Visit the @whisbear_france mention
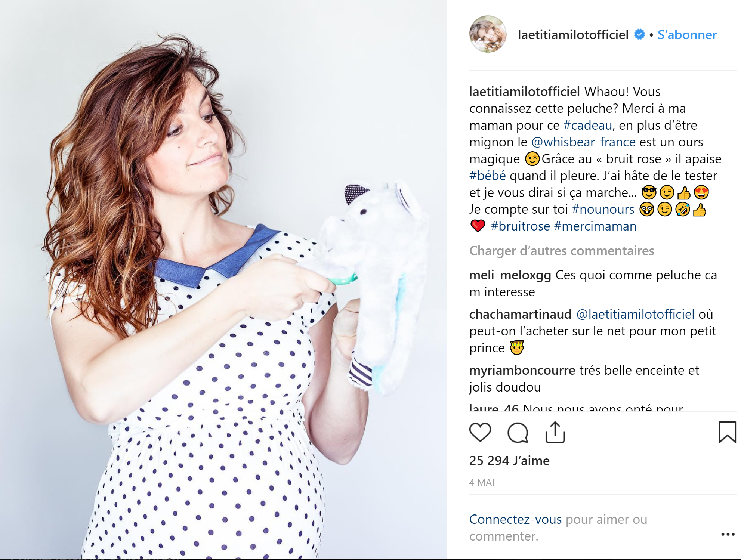Viewport: 741px width, 560px height. [x=583, y=142]
